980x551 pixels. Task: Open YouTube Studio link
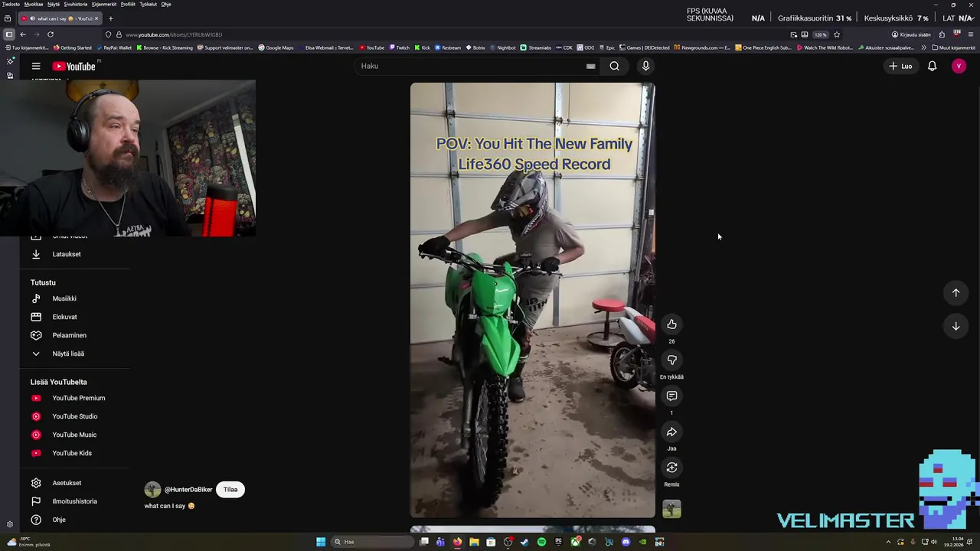75,416
